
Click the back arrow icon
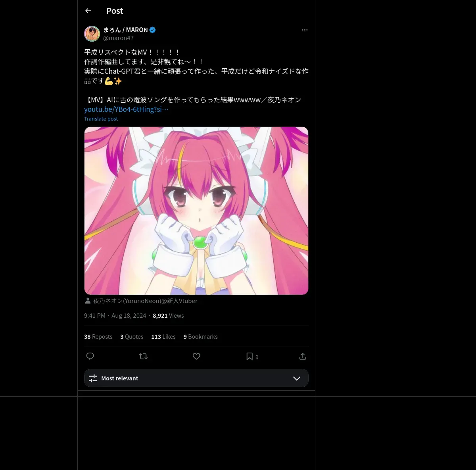coord(88,11)
